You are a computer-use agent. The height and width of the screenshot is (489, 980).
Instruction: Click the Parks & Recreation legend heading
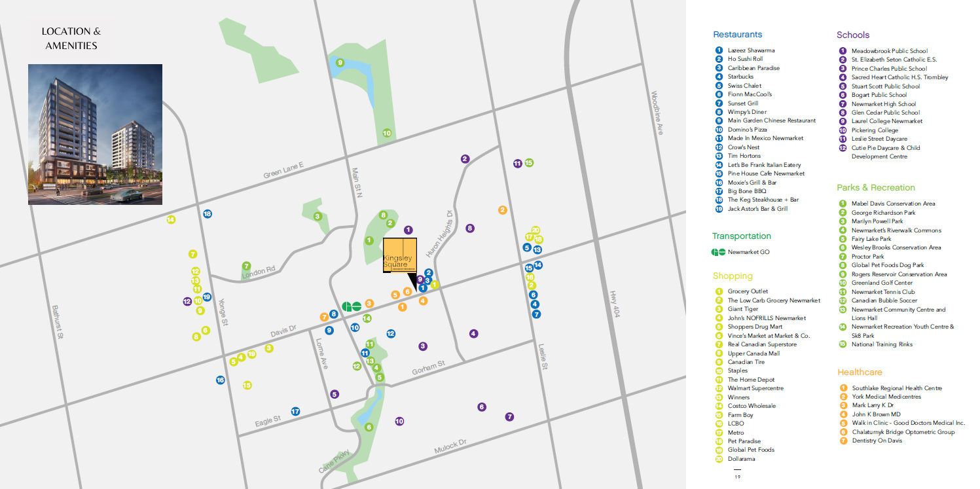pyautogui.click(x=875, y=188)
